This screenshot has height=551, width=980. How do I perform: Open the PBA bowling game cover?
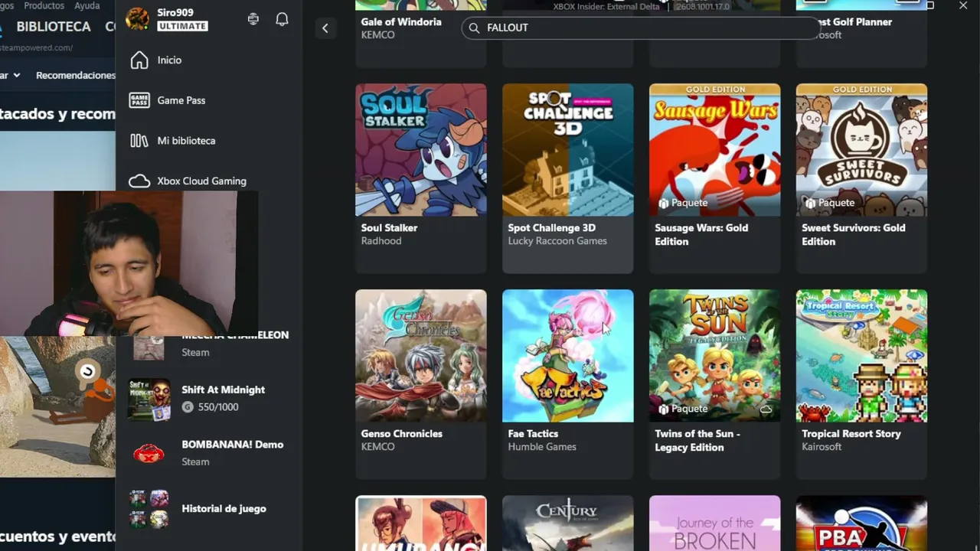(x=862, y=523)
